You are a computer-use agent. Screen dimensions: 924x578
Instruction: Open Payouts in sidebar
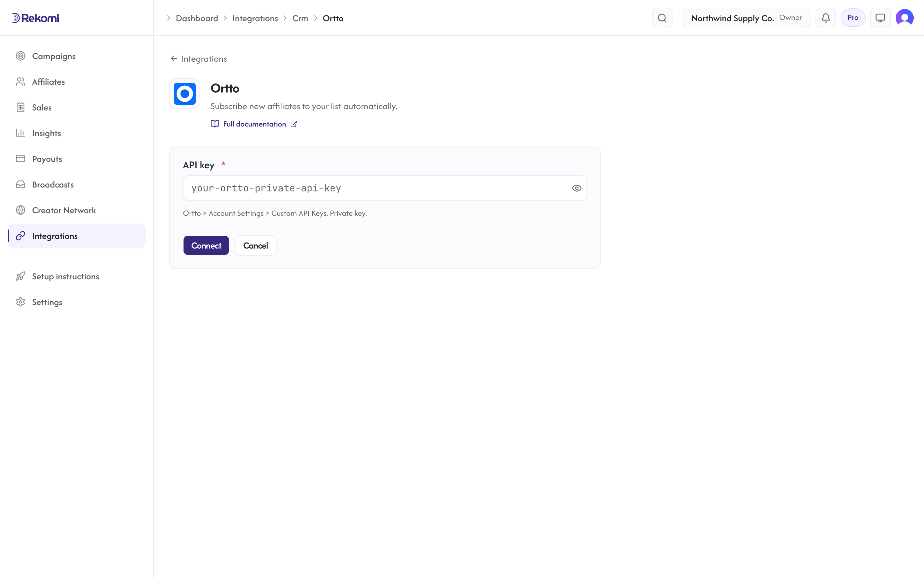[76, 159]
